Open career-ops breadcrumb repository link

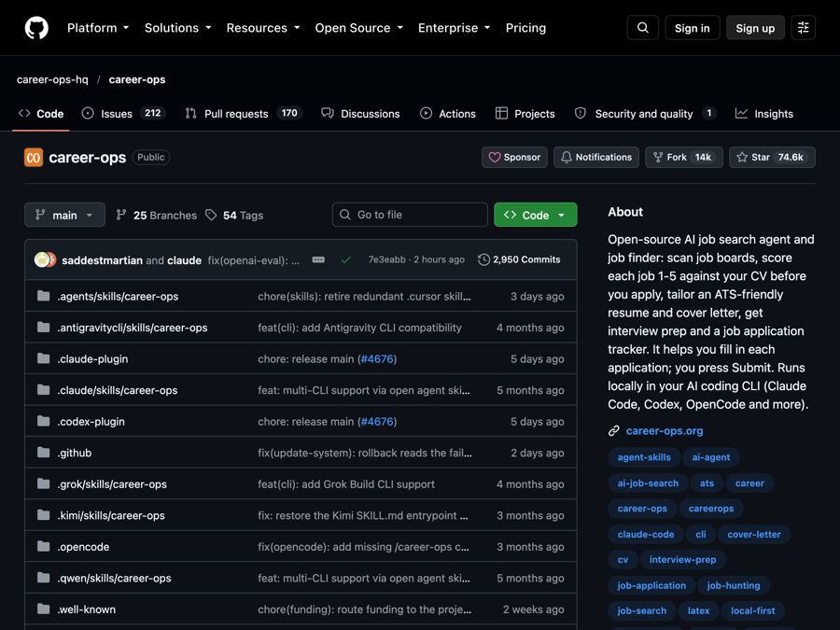[137, 80]
